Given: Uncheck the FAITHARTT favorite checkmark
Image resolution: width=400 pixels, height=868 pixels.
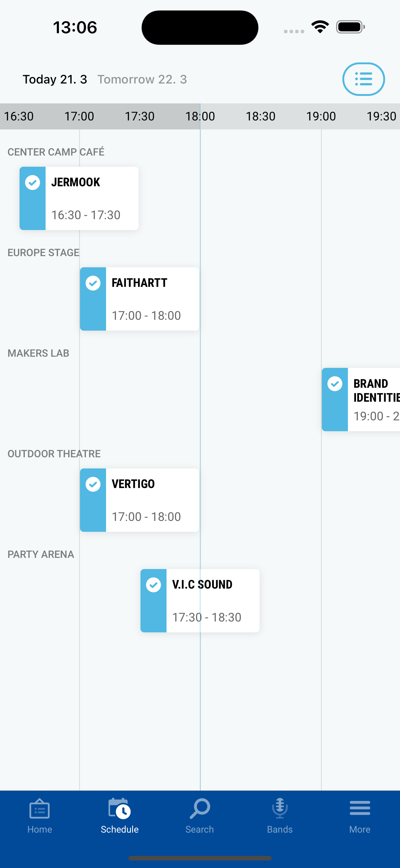Looking at the screenshot, I should click(x=93, y=283).
